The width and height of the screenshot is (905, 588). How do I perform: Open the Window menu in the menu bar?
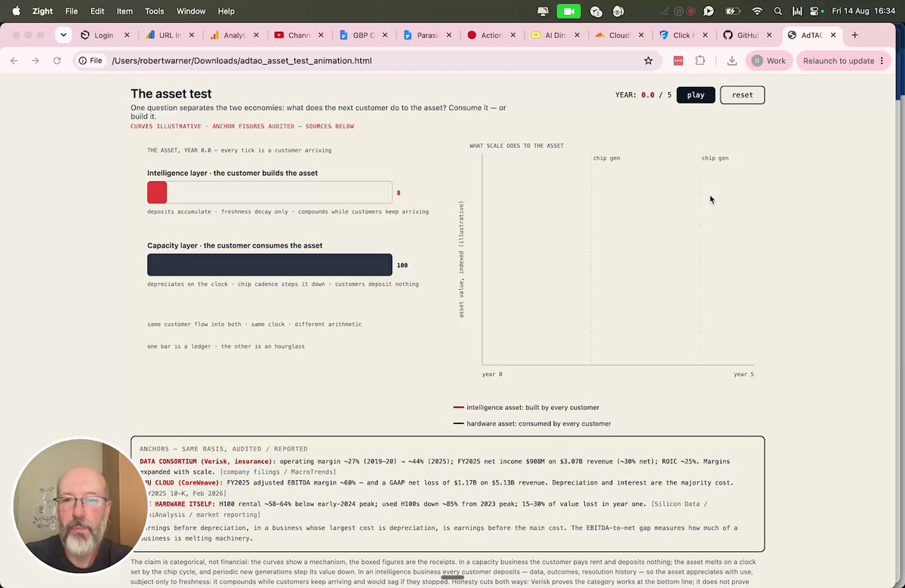pyautogui.click(x=190, y=11)
